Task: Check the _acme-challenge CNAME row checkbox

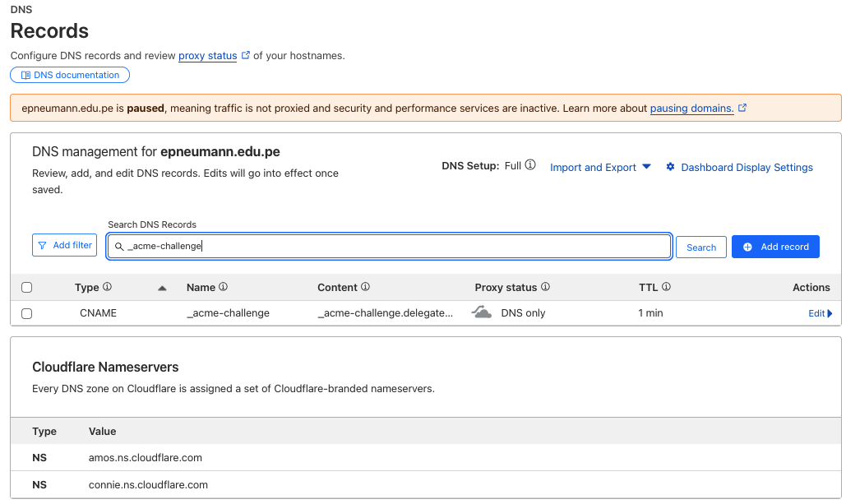Action: point(26,313)
